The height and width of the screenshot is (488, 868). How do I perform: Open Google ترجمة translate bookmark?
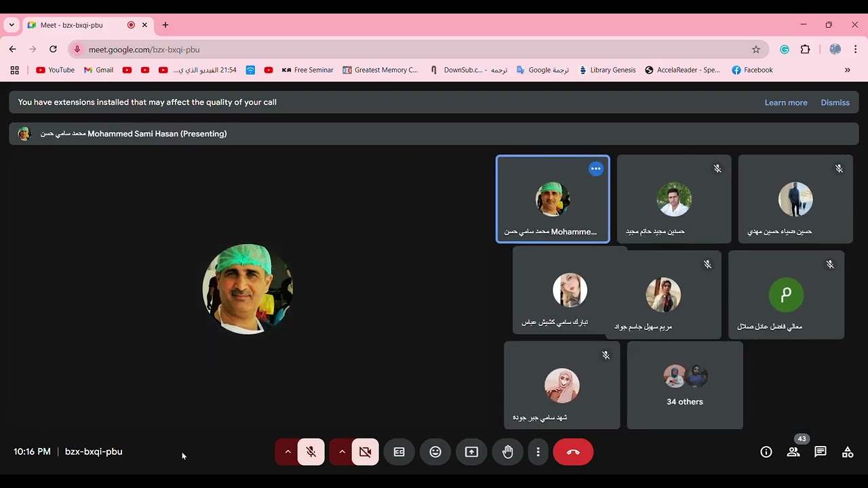click(542, 70)
